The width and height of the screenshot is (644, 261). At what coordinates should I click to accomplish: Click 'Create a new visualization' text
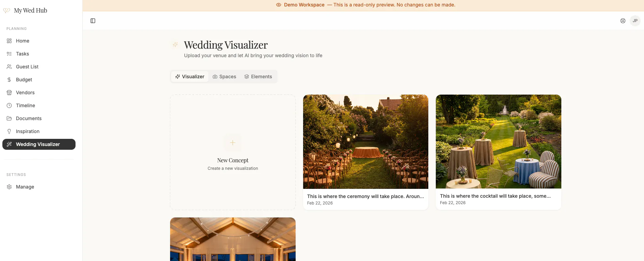point(233,168)
